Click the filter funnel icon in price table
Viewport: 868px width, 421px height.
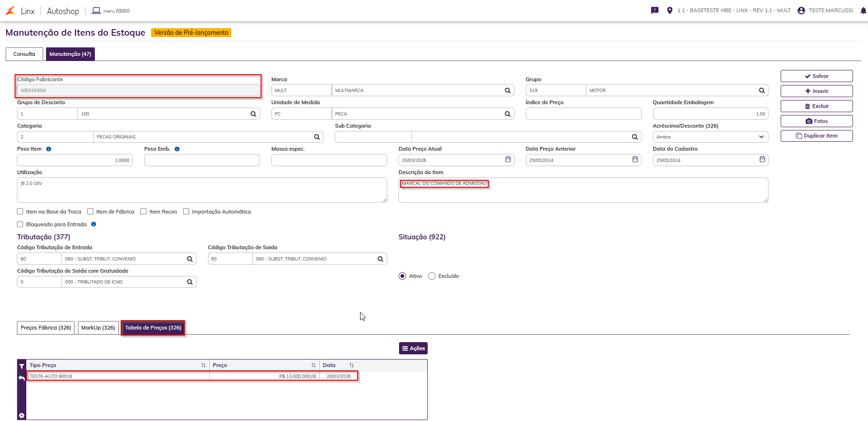point(22,366)
